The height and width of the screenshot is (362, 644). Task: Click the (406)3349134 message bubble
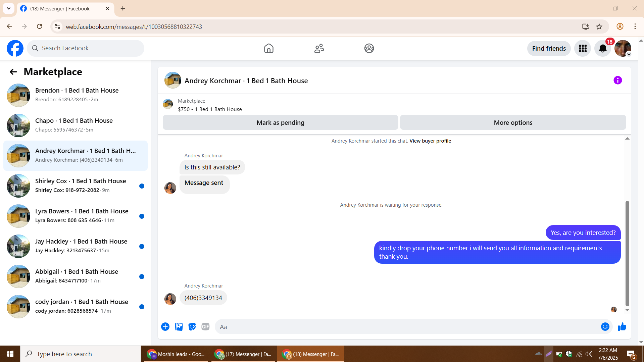tap(203, 298)
